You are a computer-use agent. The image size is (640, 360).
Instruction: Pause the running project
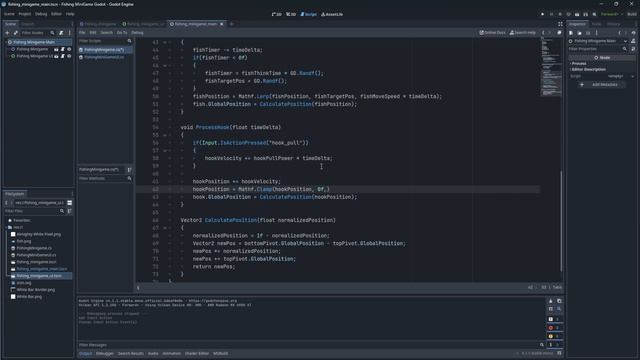click(x=551, y=14)
